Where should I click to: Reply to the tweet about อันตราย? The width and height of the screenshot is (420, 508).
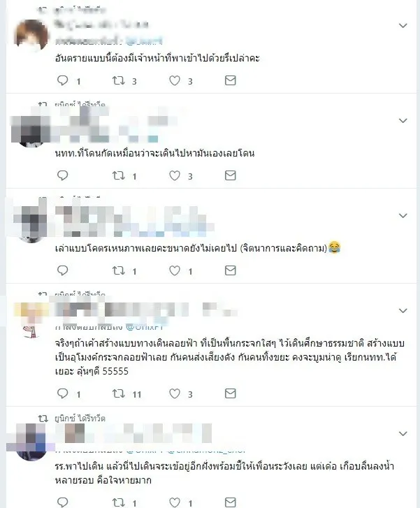62,80
